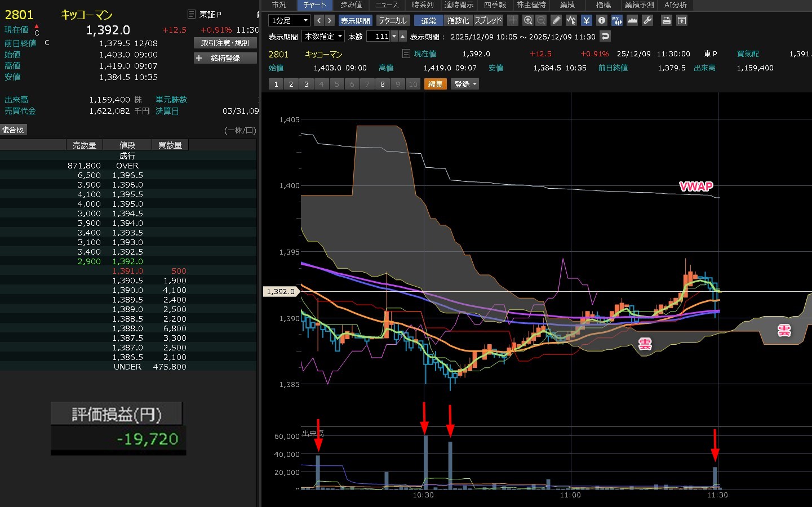Image resolution: width=812 pixels, height=507 pixels.
Task: Click the reset display period return icon
Action: [605, 36]
